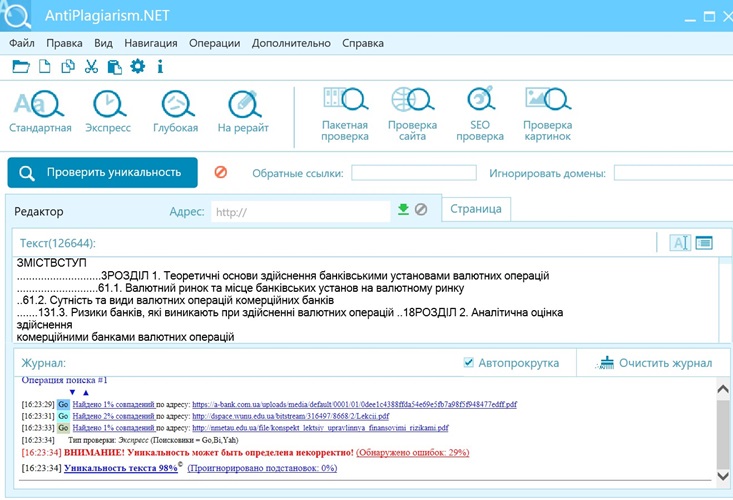Image resolution: width=733 pixels, height=500 pixels.
Task: Cut text with the scissors icon
Action: (91, 66)
